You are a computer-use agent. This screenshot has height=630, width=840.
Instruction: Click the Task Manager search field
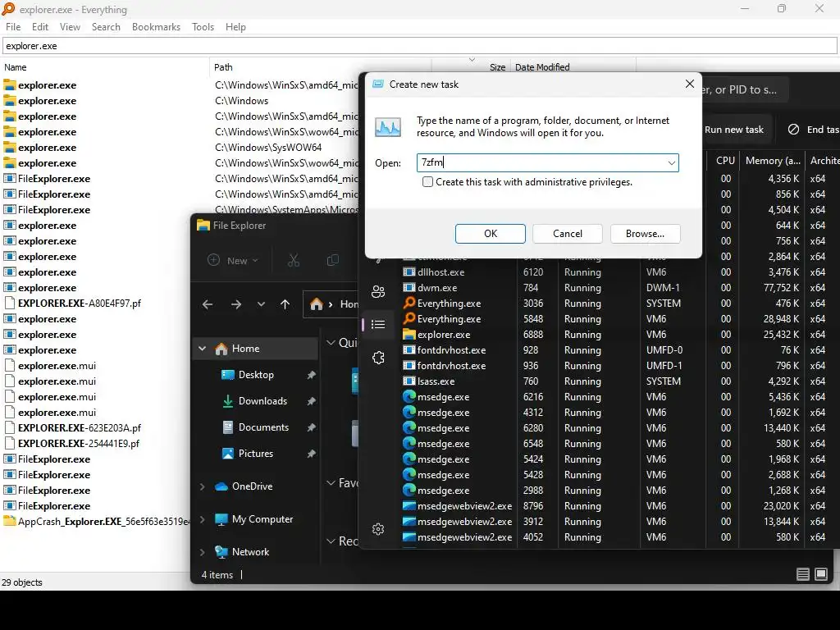pyautogui.click(x=746, y=89)
